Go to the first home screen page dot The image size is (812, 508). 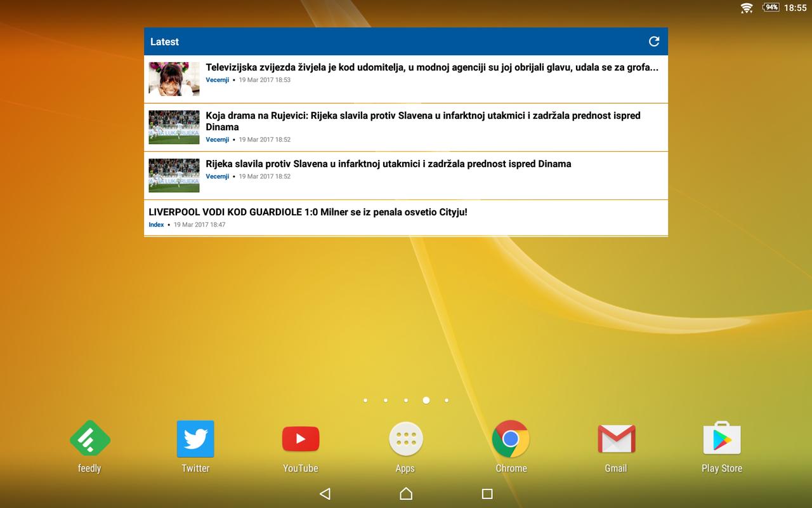[x=365, y=400]
